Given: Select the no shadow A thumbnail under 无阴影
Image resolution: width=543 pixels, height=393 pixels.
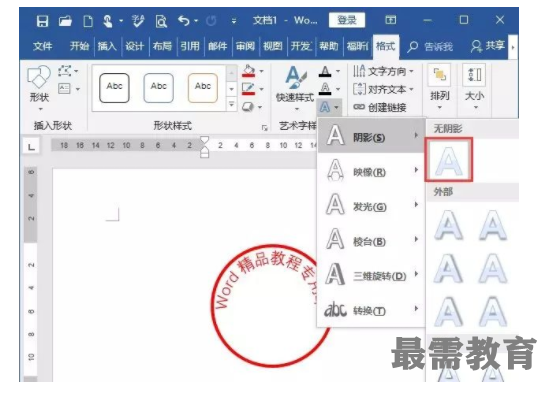Looking at the screenshot, I should point(448,160).
